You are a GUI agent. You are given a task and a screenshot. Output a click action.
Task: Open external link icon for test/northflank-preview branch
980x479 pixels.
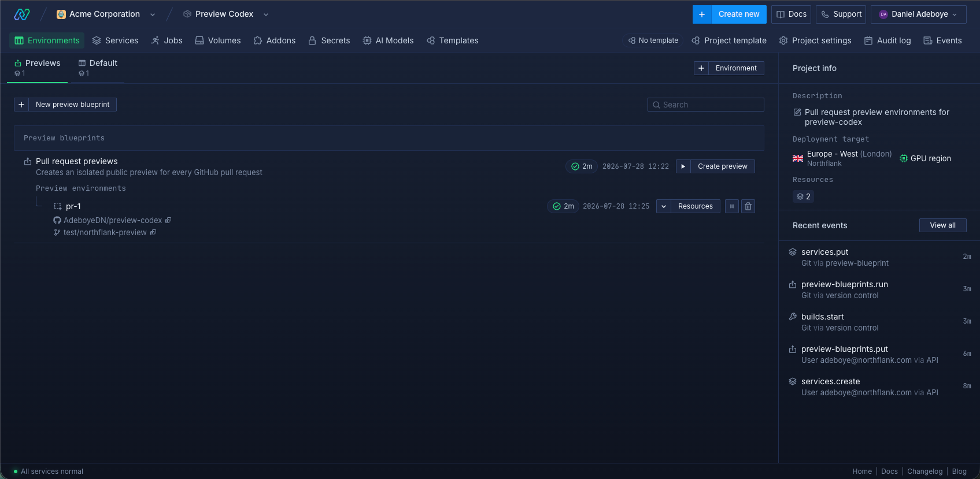153,232
